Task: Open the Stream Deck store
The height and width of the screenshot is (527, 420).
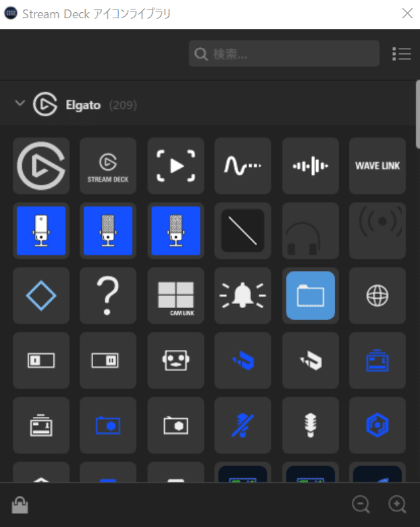Action: 20,505
